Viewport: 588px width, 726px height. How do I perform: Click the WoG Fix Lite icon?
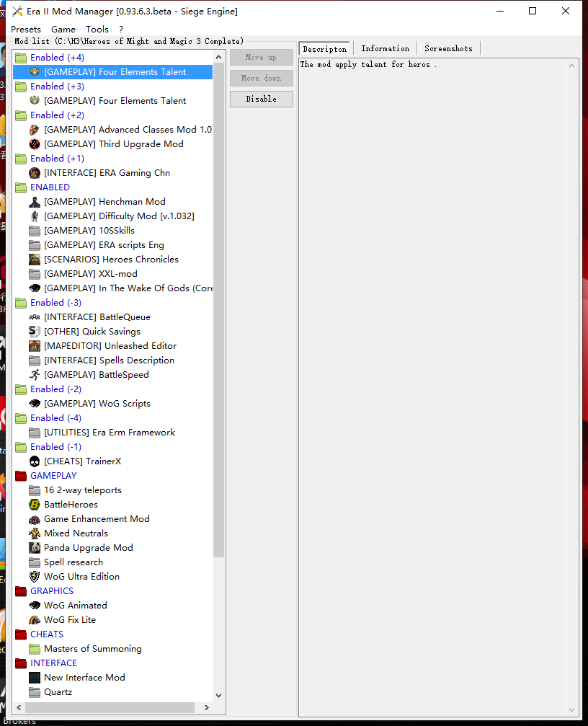[35, 619]
